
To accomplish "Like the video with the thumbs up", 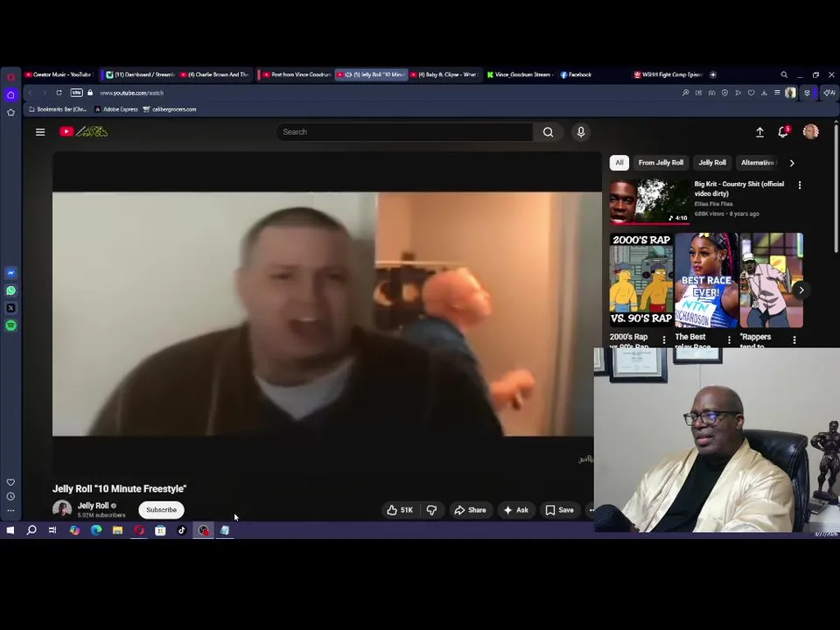I will point(400,510).
